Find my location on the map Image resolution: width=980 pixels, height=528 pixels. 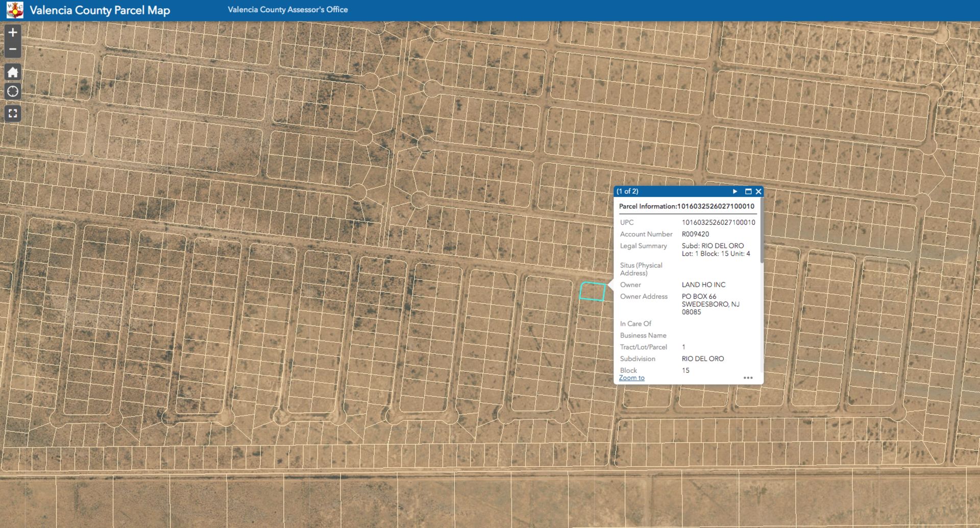(13, 91)
